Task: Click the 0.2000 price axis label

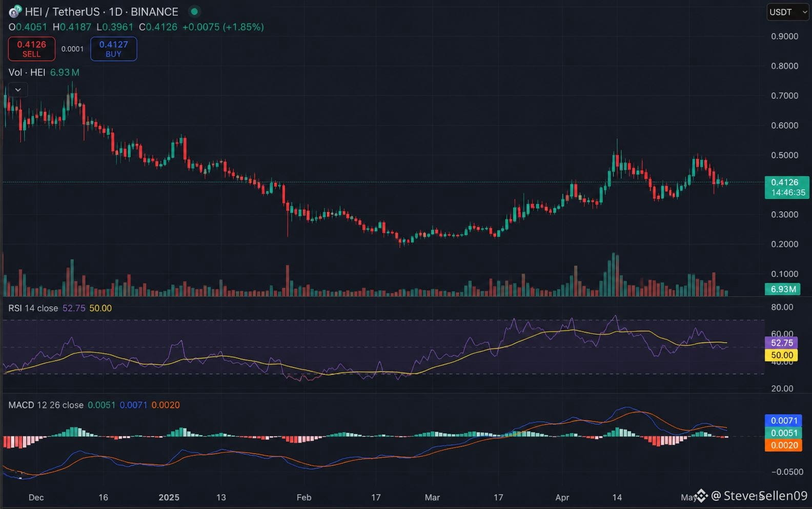Action: pyautogui.click(x=784, y=245)
